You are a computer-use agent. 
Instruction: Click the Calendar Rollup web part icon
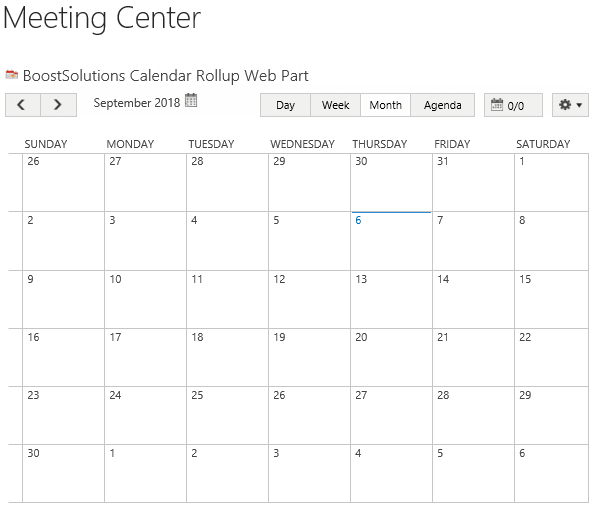coord(12,75)
